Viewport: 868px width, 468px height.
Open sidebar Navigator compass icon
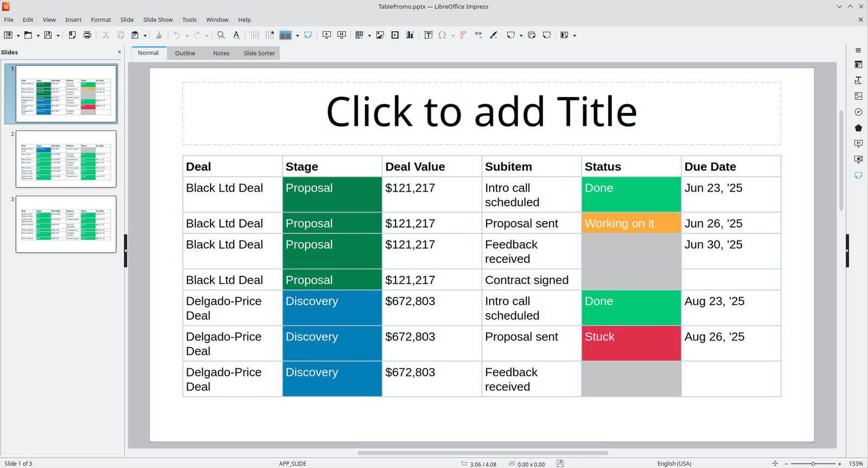coord(858,112)
